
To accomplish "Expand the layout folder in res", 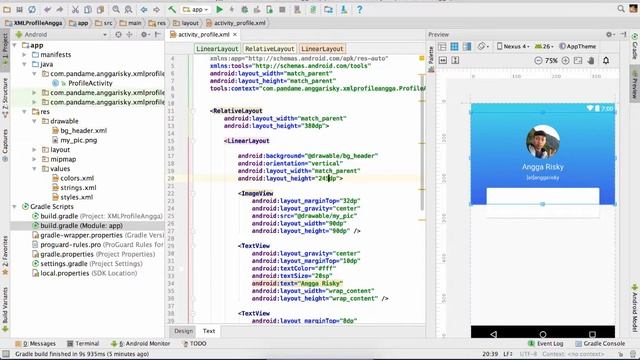I will coord(35,150).
